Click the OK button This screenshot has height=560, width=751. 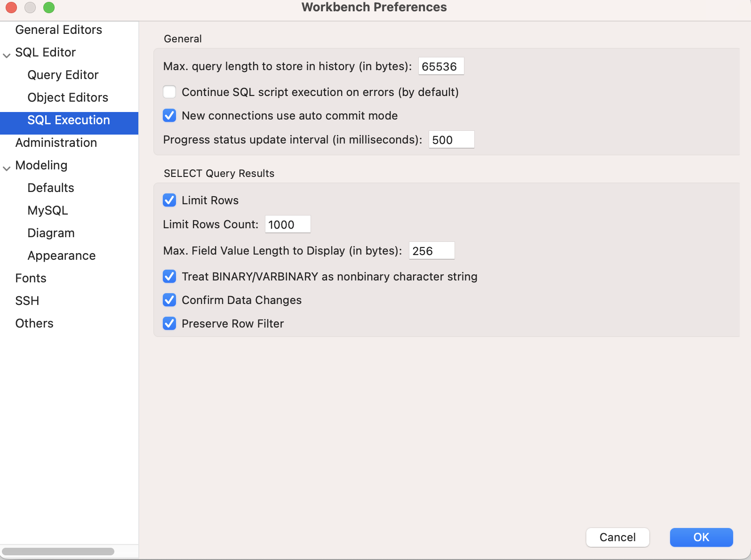701,537
